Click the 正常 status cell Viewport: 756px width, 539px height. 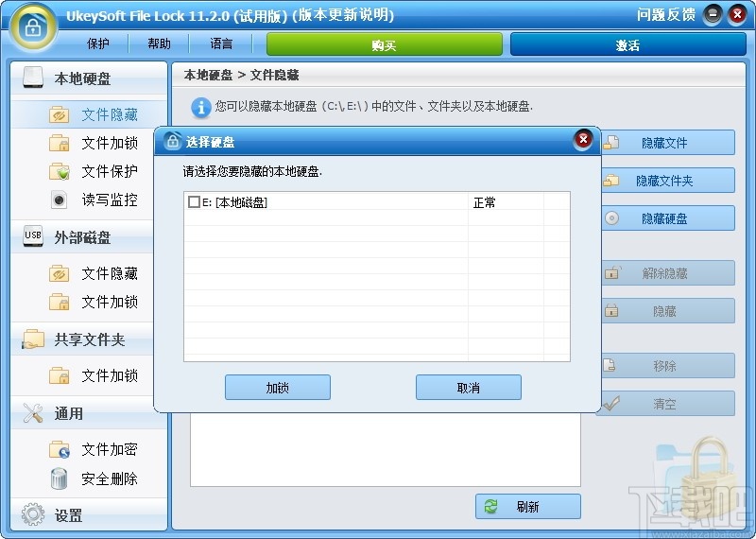click(x=484, y=202)
